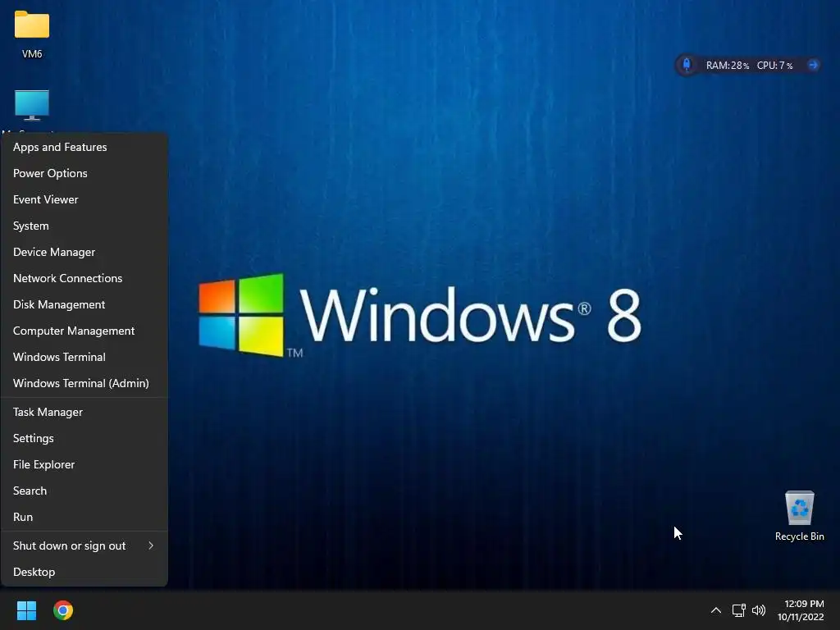Select the computer monitor desktop icon
This screenshot has width=840, height=630.
click(32, 105)
